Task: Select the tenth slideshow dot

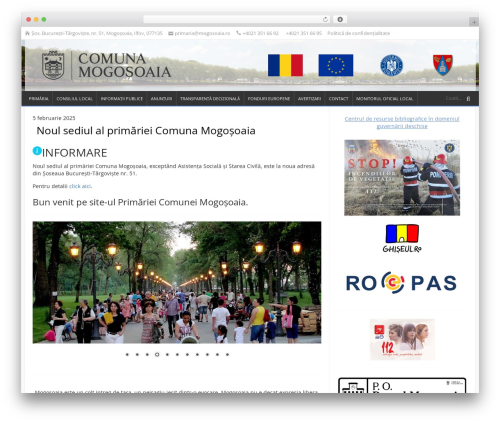Action: (x=217, y=354)
